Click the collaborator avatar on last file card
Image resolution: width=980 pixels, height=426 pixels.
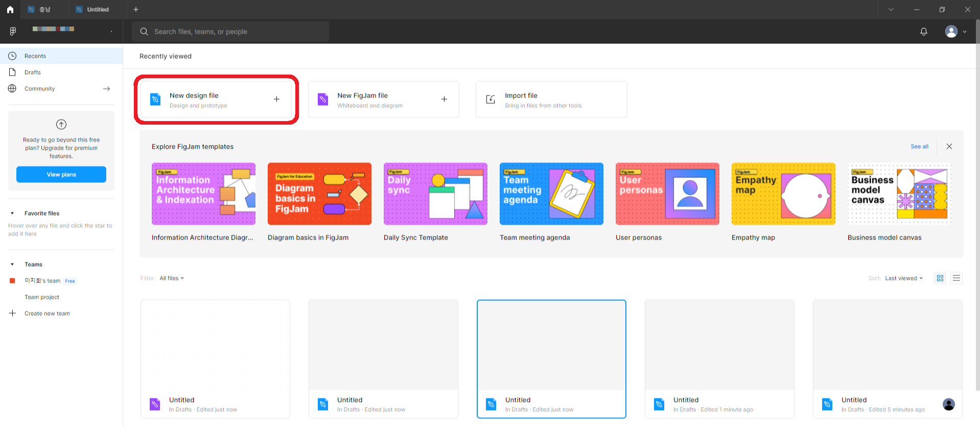point(949,404)
